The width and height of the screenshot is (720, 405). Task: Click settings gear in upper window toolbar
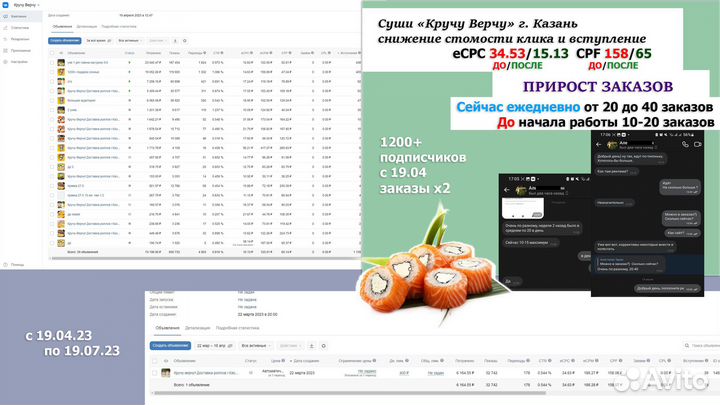pyautogui.click(x=185, y=41)
